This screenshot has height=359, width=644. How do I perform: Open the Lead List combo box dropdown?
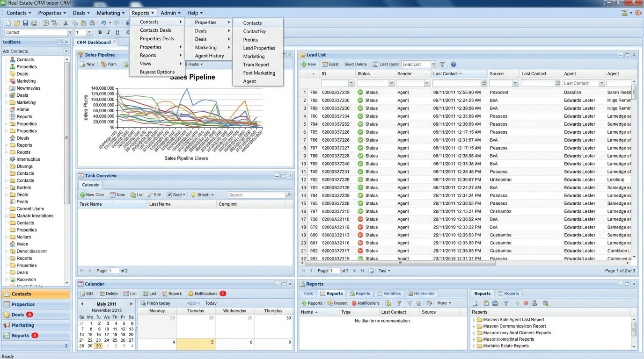pos(433,65)
